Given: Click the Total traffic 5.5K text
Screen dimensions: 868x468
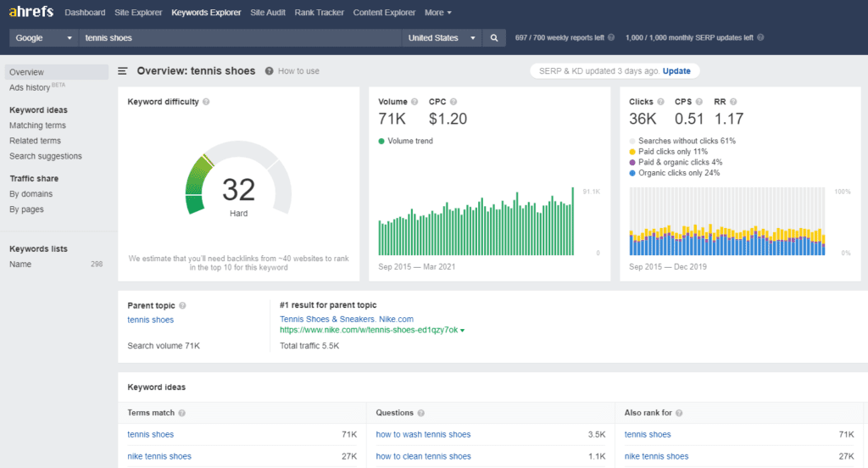Looking at the screenshot, I should coord(309,346).
